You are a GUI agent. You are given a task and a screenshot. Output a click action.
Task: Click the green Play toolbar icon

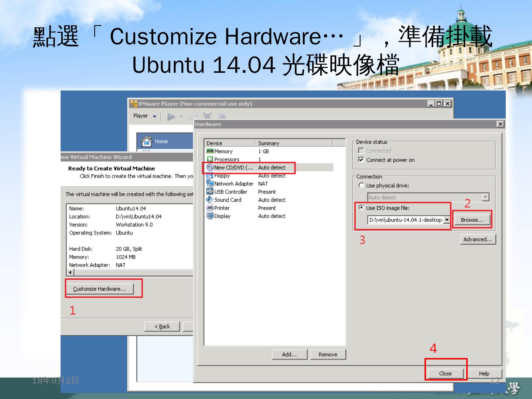(x=171, y=117)
